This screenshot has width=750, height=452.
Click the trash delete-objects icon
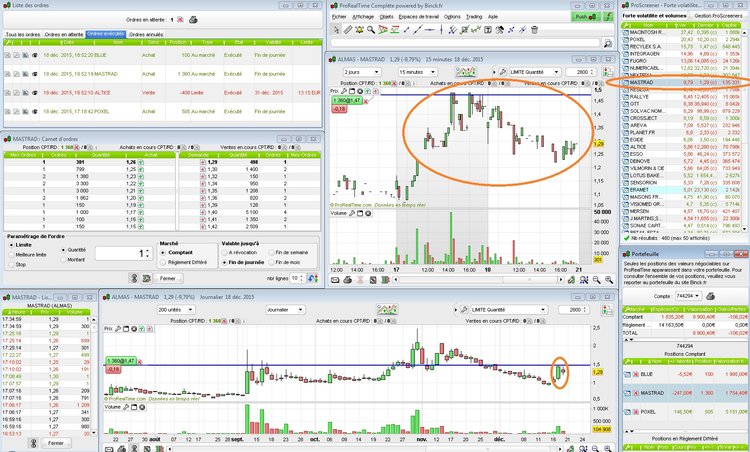click(x=535, y=30)
